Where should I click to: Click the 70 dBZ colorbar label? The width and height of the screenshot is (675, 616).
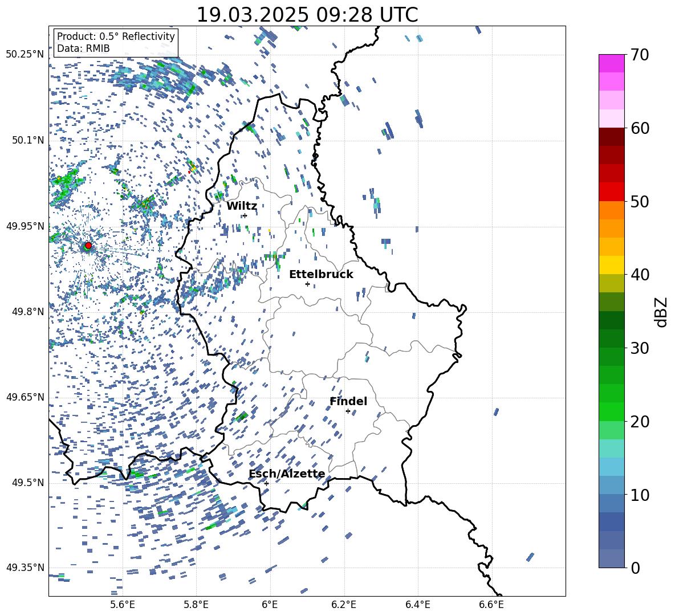pos(639,55)
